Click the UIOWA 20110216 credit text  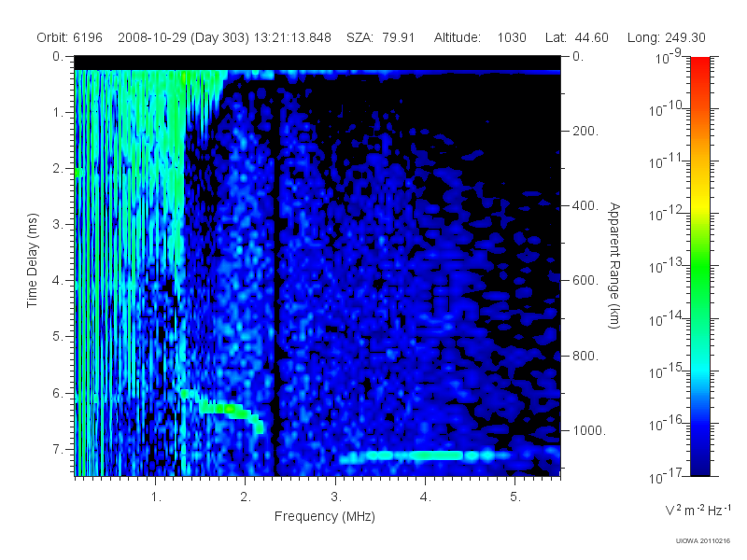(703, 541)
